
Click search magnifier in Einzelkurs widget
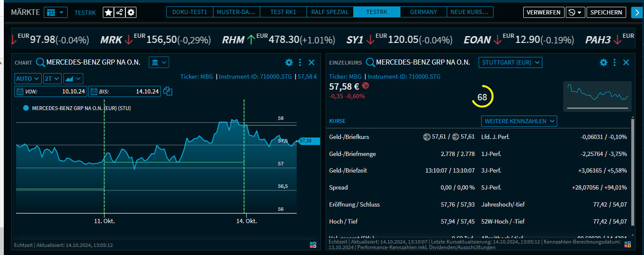coord(370,62)
